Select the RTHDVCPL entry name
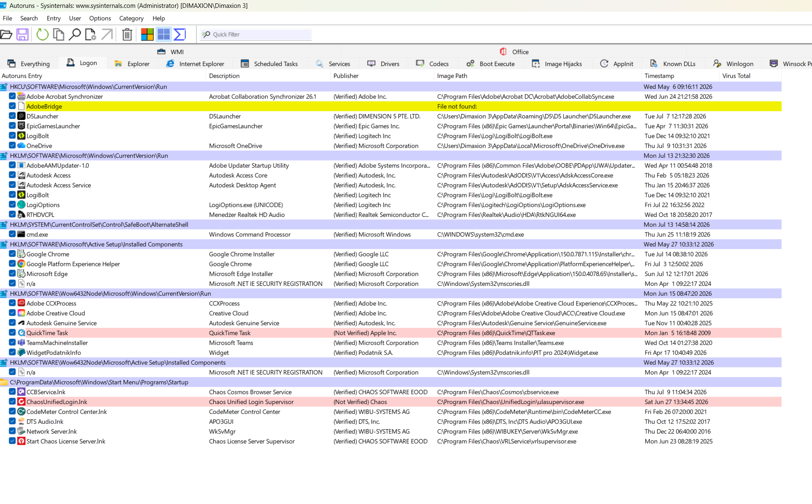The image size is (812, 504). (x=40, y=215)
